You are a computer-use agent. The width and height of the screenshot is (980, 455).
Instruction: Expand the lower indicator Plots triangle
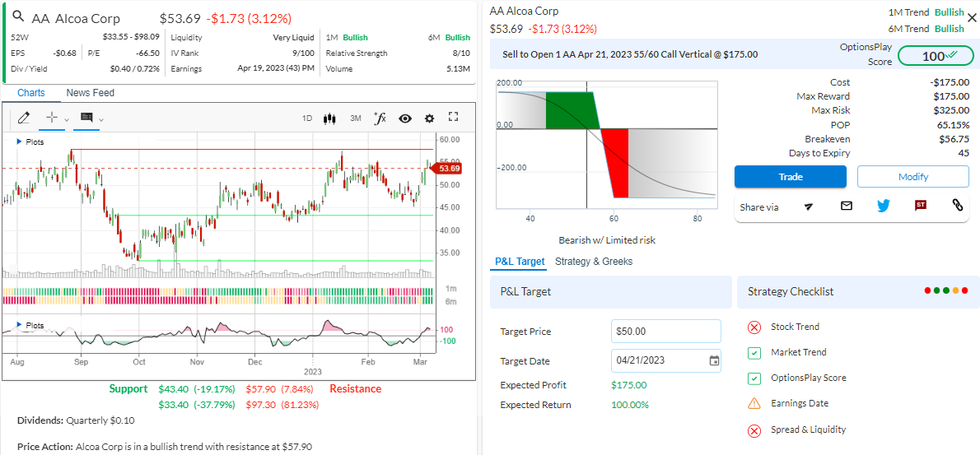[x=19, y=325]
